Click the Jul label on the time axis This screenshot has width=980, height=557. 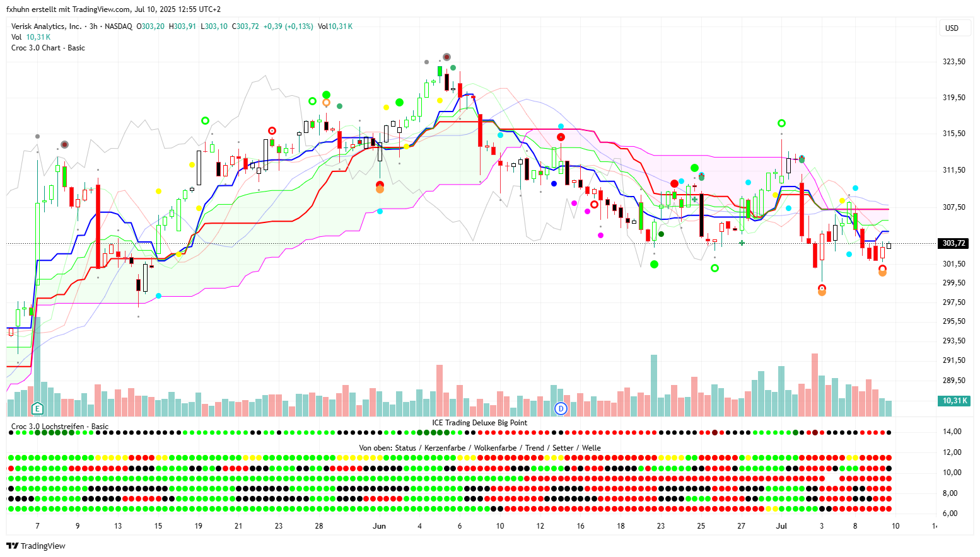tap(781, 526)
